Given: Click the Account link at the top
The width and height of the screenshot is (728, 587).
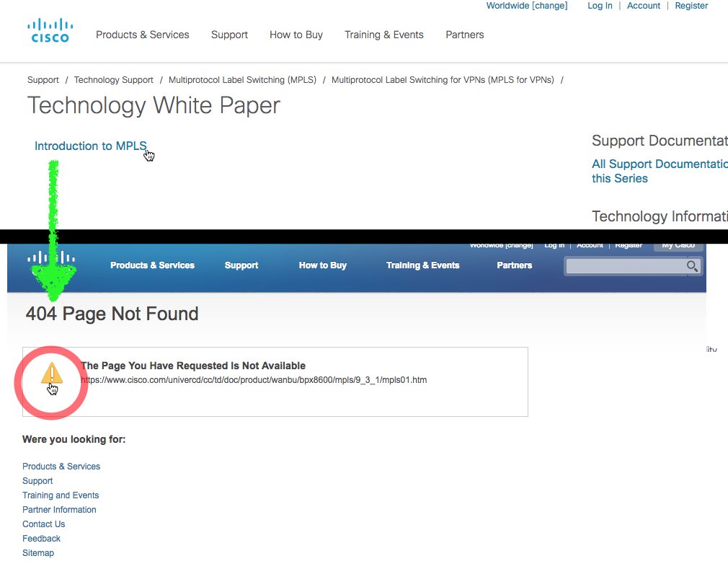Looking at the screenshot, I should point(644,6).
